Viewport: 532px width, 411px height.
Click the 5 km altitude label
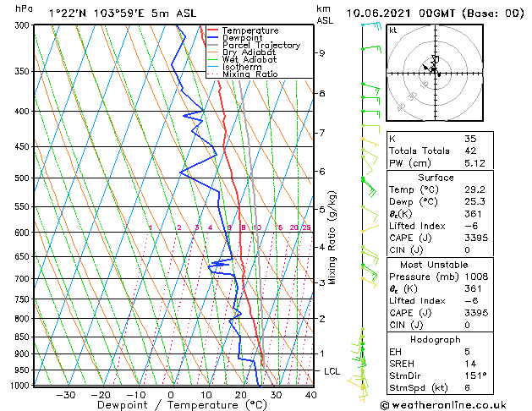tap(321, 209)
